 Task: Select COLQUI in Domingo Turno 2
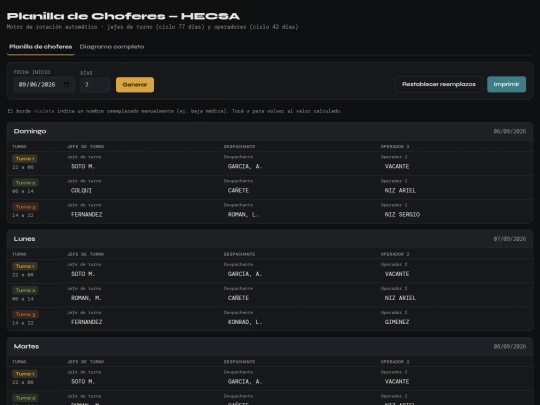point(81,191)
